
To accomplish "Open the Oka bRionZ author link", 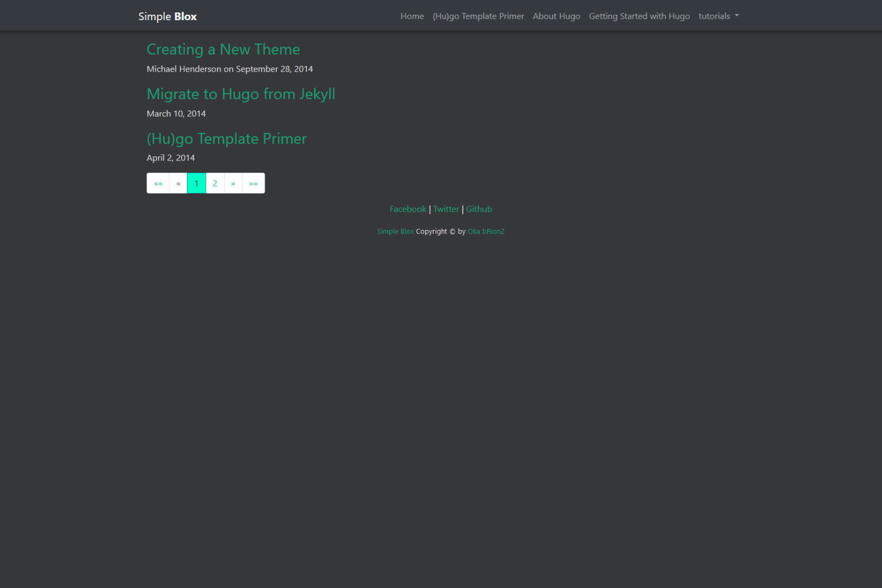I will click(x=486, y=232).
